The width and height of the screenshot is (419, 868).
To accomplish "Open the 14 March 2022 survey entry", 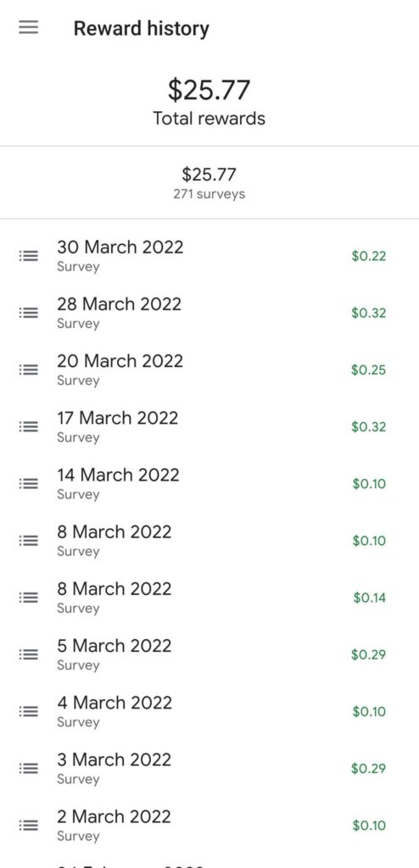I will (209, 484).
